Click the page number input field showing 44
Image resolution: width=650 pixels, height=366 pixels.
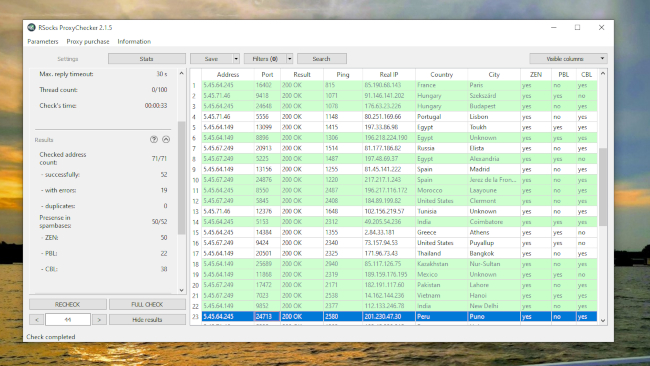(68, 320)
